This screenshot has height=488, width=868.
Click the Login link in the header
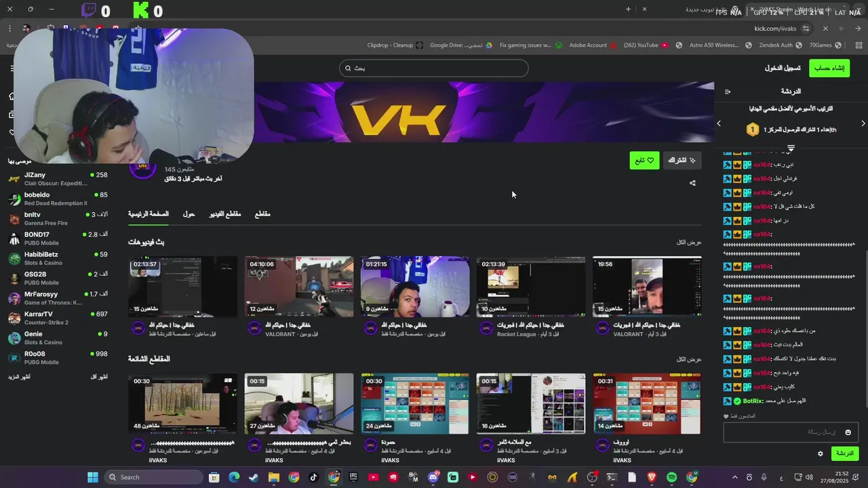click(x=783, y=68)
